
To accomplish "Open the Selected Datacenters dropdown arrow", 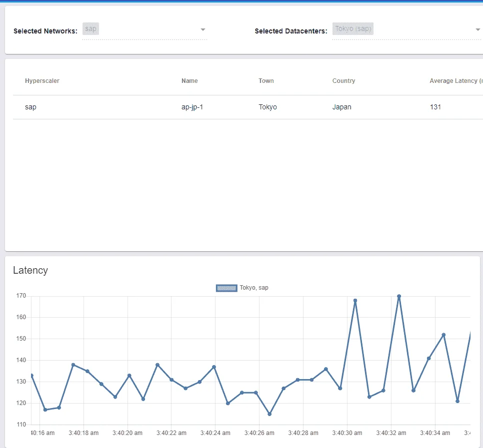I will tap(477, 29).
